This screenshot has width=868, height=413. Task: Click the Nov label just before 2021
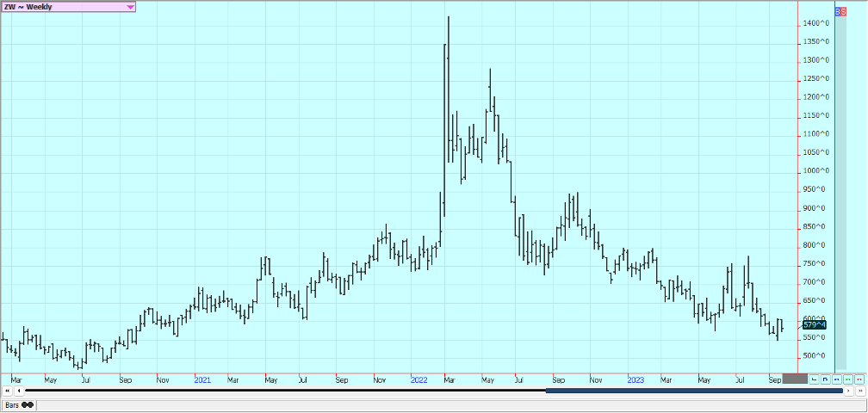pos(163,380)
